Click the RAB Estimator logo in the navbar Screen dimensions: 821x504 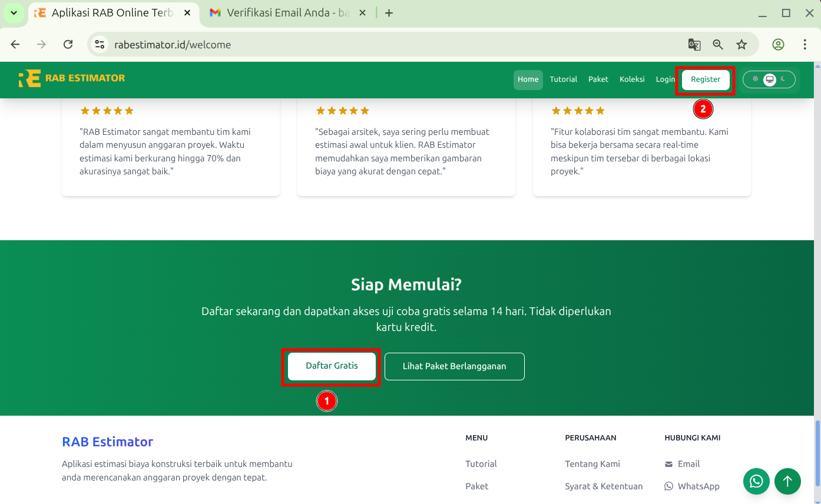(71, 78)
